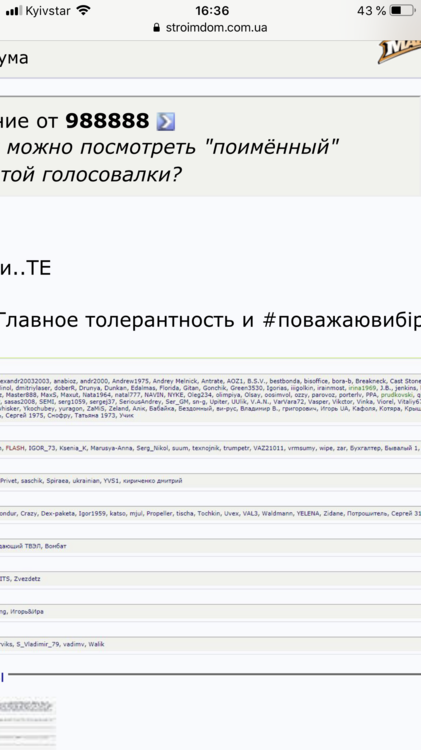The width and height of the screenshot is (421, 750).
Task: Open voter profile Tochkin
Action: tap(209, 513)
